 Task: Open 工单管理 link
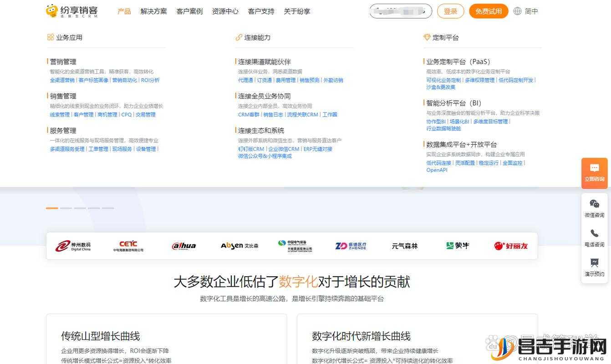[x=98, y=149]
